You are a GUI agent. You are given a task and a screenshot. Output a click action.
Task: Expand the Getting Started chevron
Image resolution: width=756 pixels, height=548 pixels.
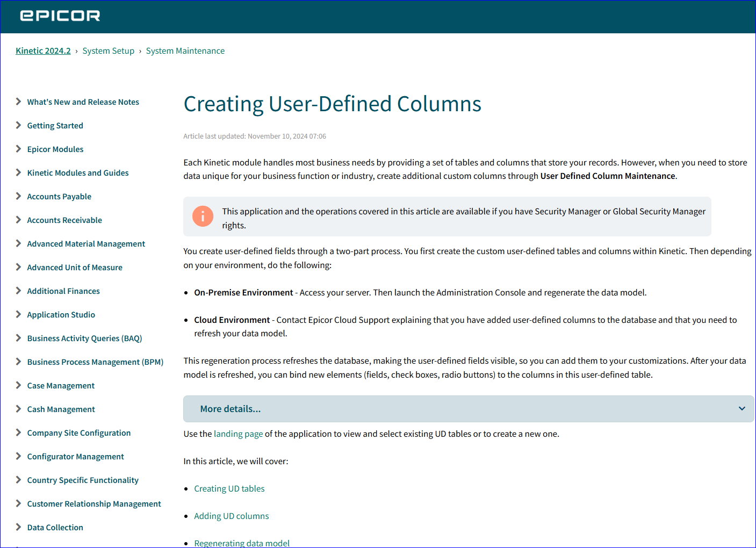click(18, 125)
